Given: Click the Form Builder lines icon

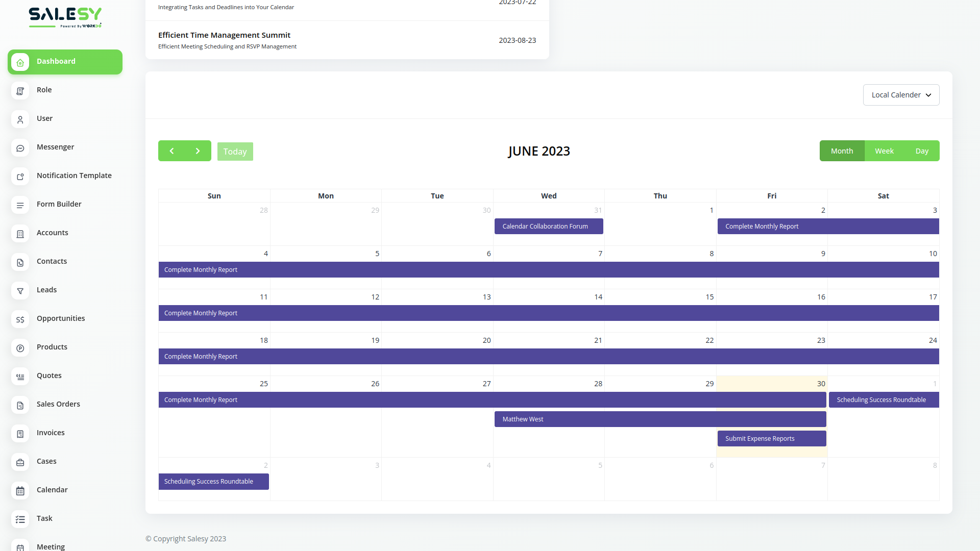Looking at the screenshot, I should pyautogui.click(x=20, y=205).
